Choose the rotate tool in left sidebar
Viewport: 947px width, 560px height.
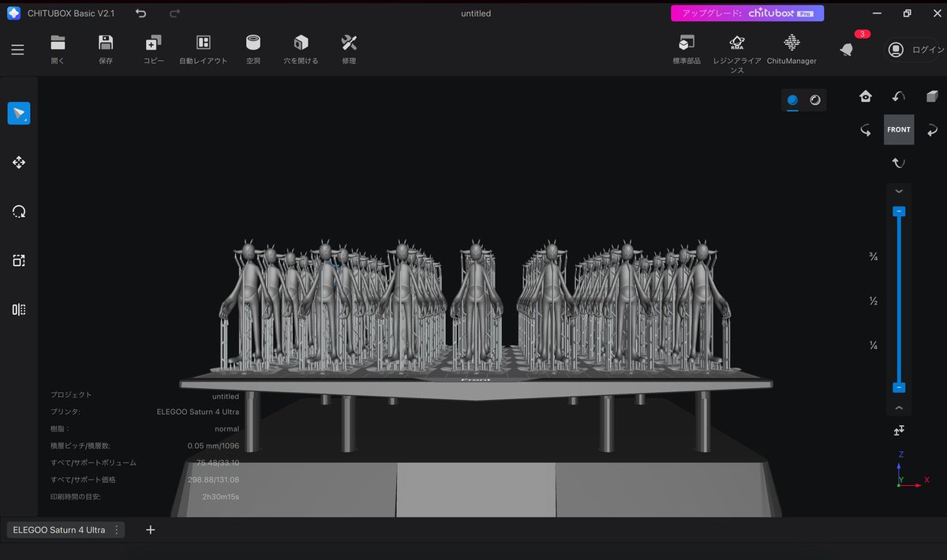coord(19,211)
